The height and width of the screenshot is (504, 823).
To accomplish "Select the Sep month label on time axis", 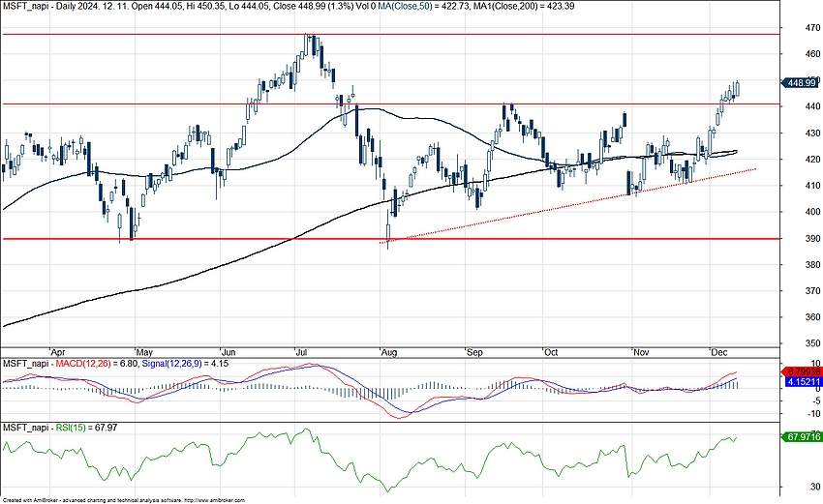I will (x=474, y=352).
